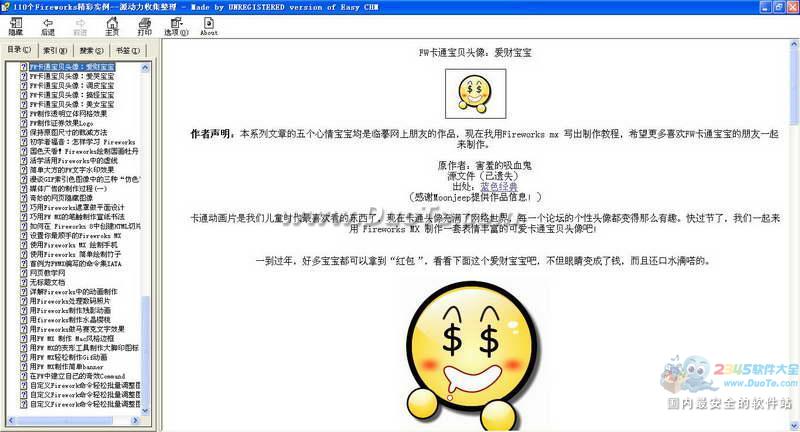Viewport: 800px width, 432px height.
Task: Click the grayed 前进 (Forward) arrow icon
Action: pos(80,26)
